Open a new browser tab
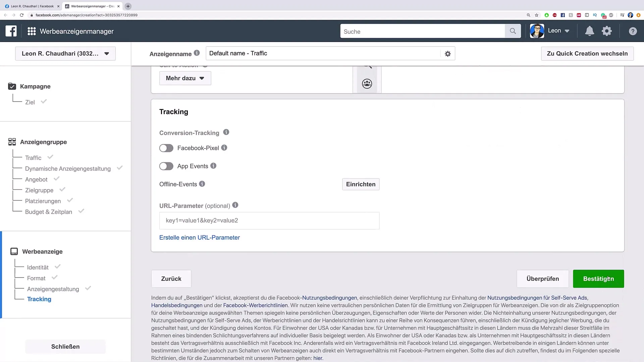Viewport: 644px width, 362px height. [128, 6]
